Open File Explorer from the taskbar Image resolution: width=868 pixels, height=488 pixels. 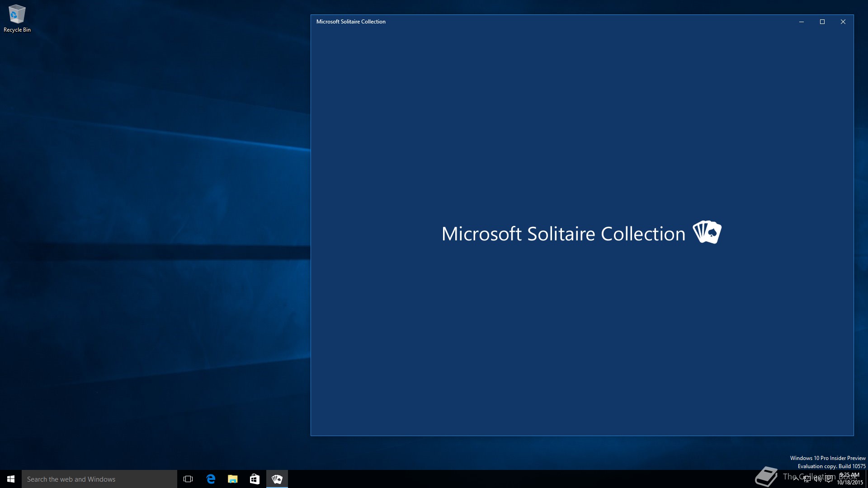[232, 479]
